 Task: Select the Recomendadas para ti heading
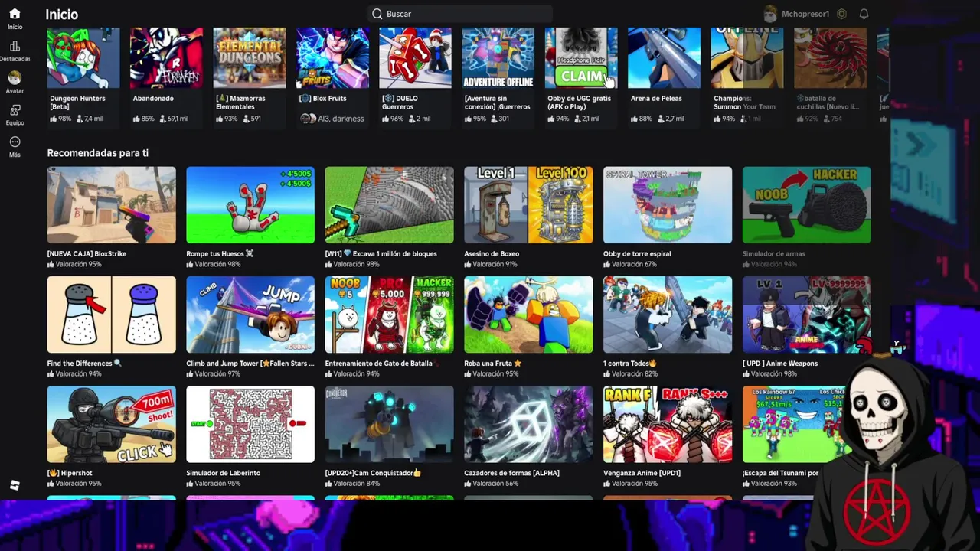pyautogui.click(x=98, y=153)
